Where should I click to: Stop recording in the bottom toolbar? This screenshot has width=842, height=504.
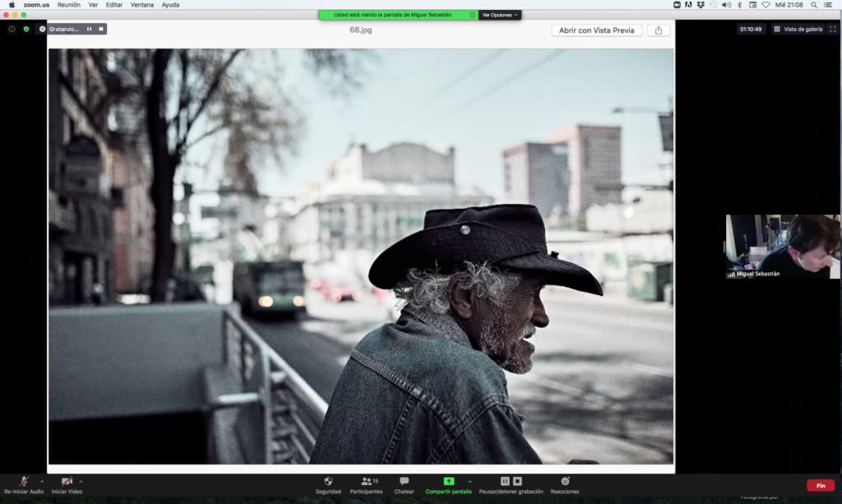(x=517, y=482)
